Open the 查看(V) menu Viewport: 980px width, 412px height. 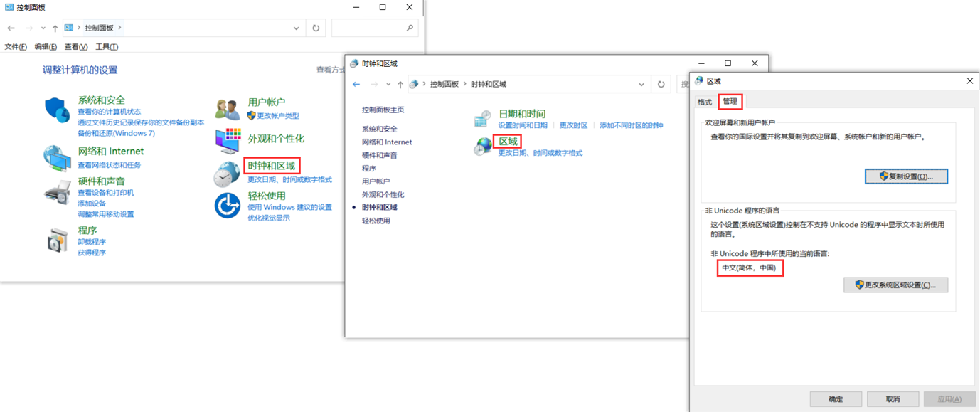pyautogui.click(x=75, y=47)
